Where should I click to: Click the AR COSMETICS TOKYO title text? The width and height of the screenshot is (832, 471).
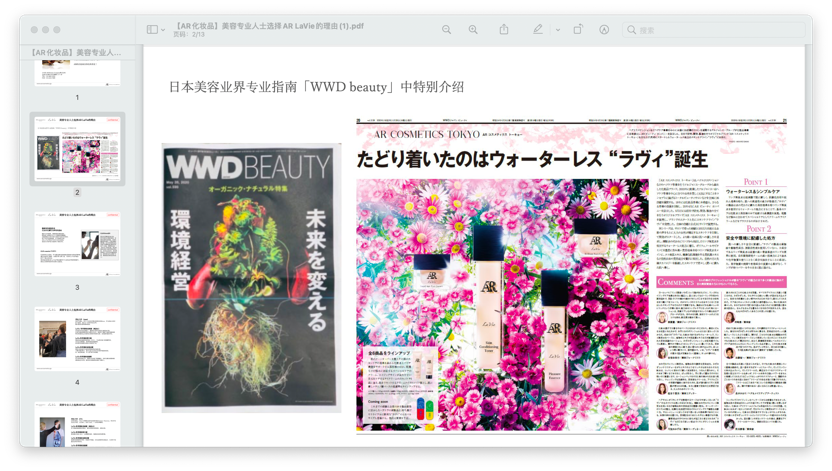pos(427,135)
